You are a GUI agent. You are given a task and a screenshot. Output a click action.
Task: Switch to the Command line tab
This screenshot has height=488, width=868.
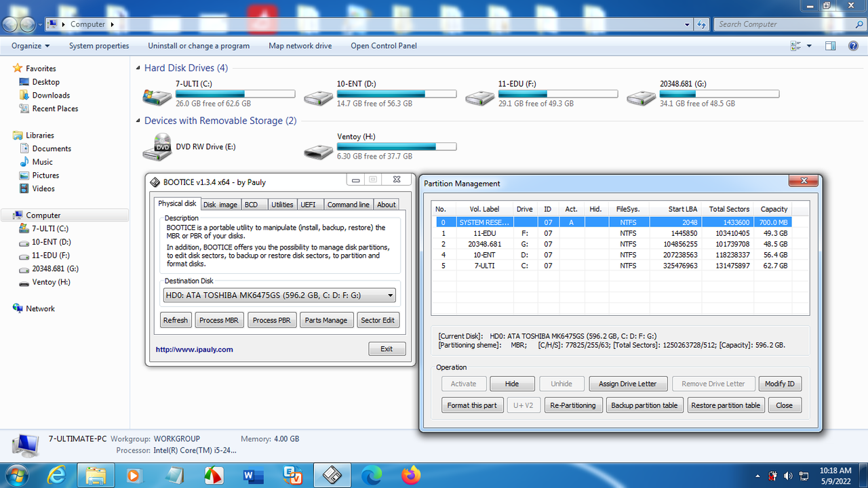coord(348,205)
